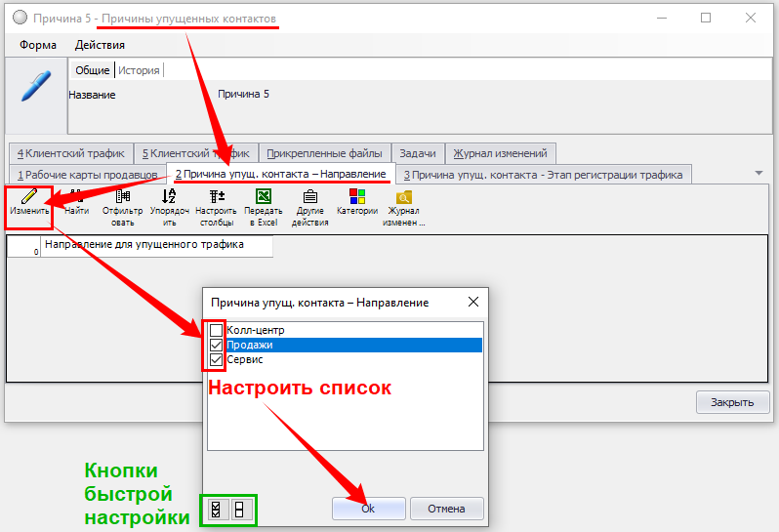Click the Закрыть button

point(732,402)
